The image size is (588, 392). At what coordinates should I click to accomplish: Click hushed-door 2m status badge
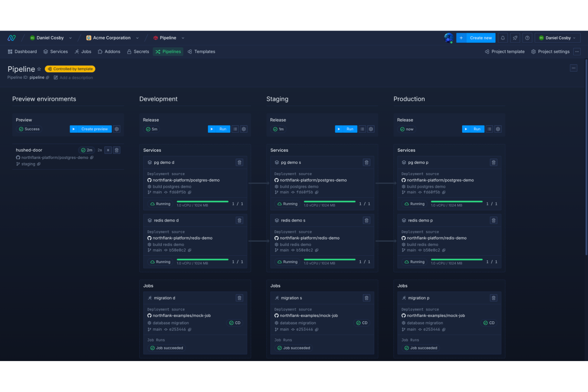(87, 150)
